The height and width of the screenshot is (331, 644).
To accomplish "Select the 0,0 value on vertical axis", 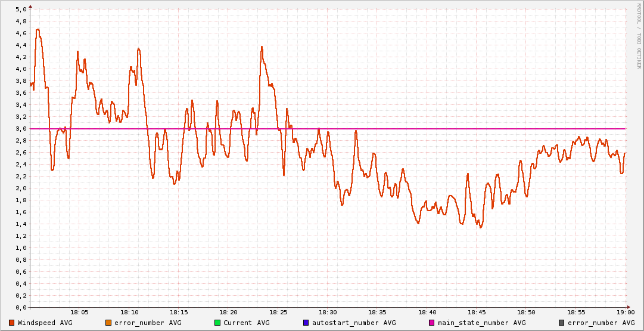I will coord(21,308).
